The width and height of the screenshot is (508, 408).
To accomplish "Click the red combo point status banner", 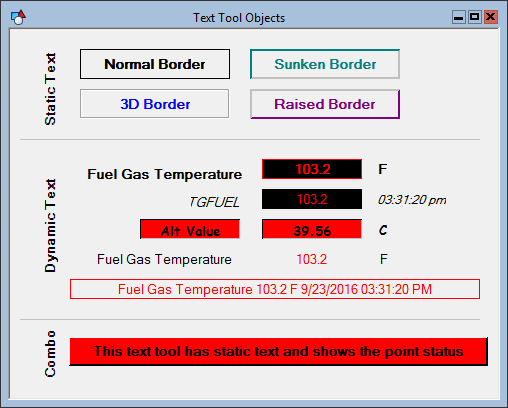I will tap(279, 351).
